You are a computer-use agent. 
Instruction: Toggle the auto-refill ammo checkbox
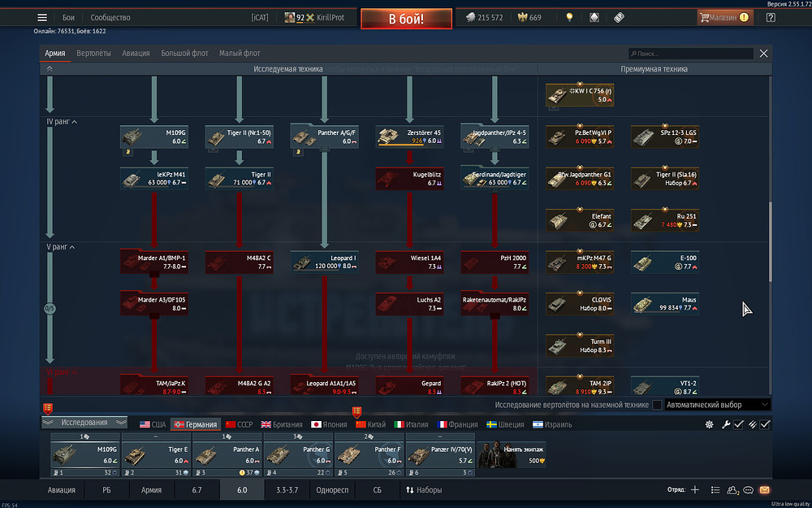pyautogui.click(x=764, y=424)
